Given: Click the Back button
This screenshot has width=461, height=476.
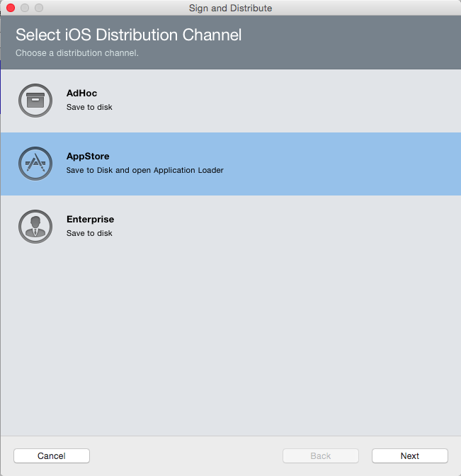Looking at the screenshot, I should [321, 455].
